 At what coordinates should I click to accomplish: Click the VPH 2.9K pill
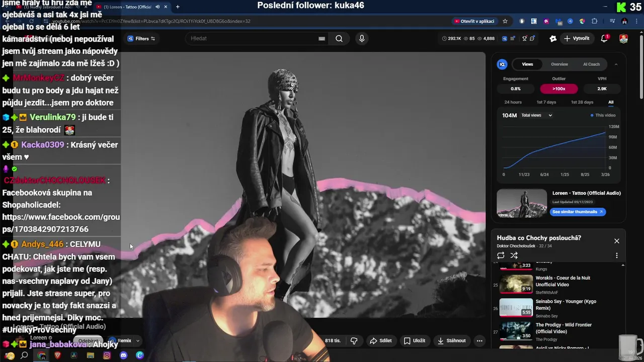[602, 88]
